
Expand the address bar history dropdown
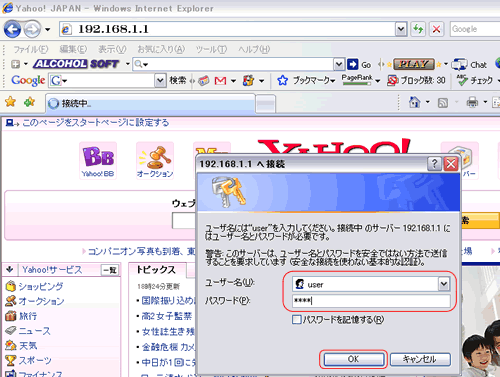click(x=401, y=29)
